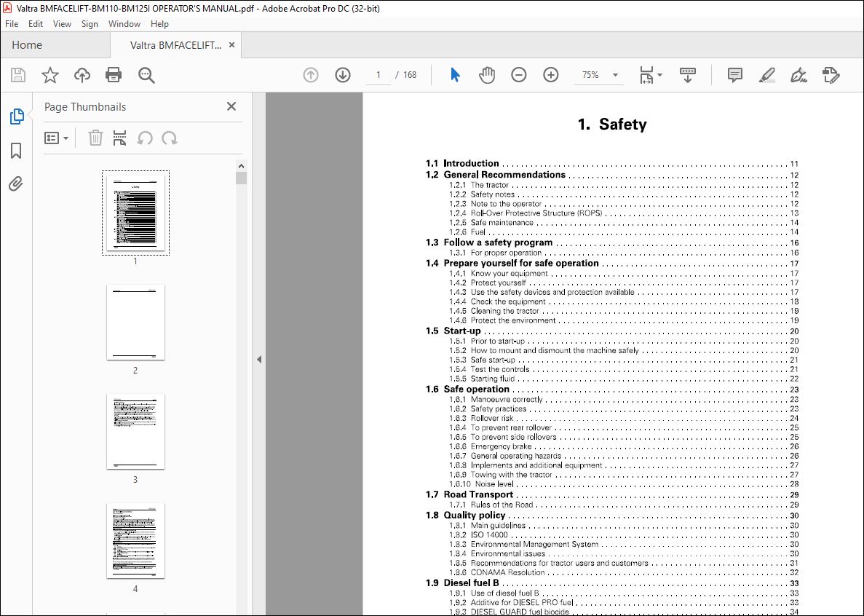Add a sticky note comment
The width and height of the screenshot is (864, 616).
point(734,75)
